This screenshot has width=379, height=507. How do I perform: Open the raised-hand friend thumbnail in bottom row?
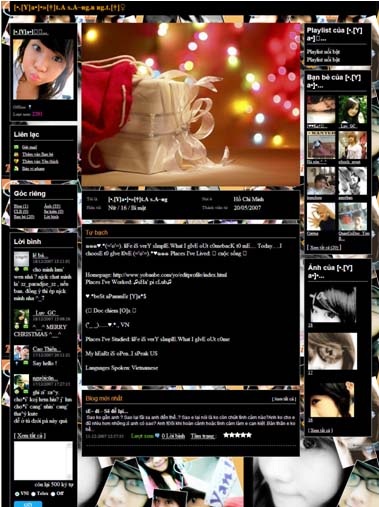(321, 217)
